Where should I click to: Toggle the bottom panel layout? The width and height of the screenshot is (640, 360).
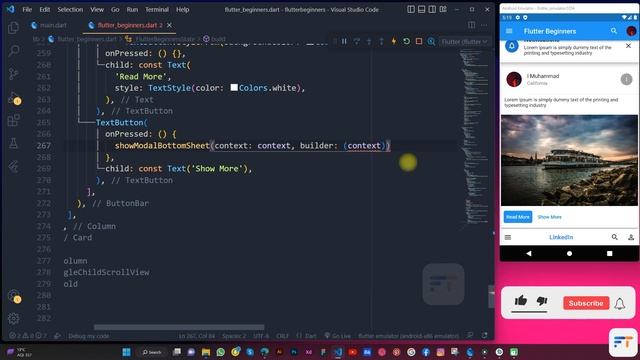[x=422, y=9]
